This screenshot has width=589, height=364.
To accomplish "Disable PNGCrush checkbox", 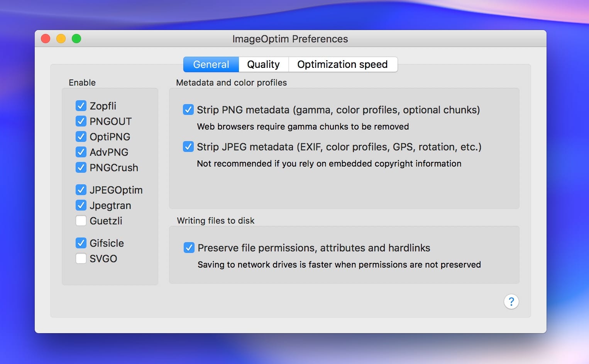I will (x=81, y=167).
